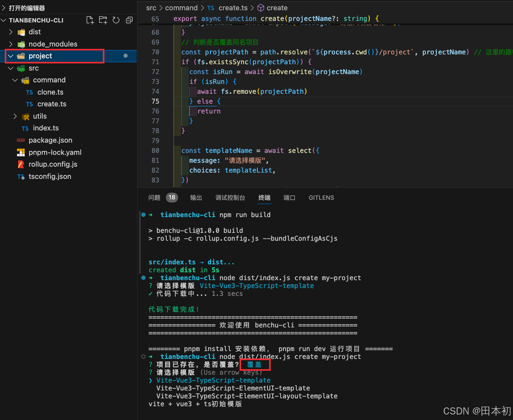Click the create function cube icon in breadcrumb
The width and height of the screenshot is (513, 420).
click(x=261, y=8)
